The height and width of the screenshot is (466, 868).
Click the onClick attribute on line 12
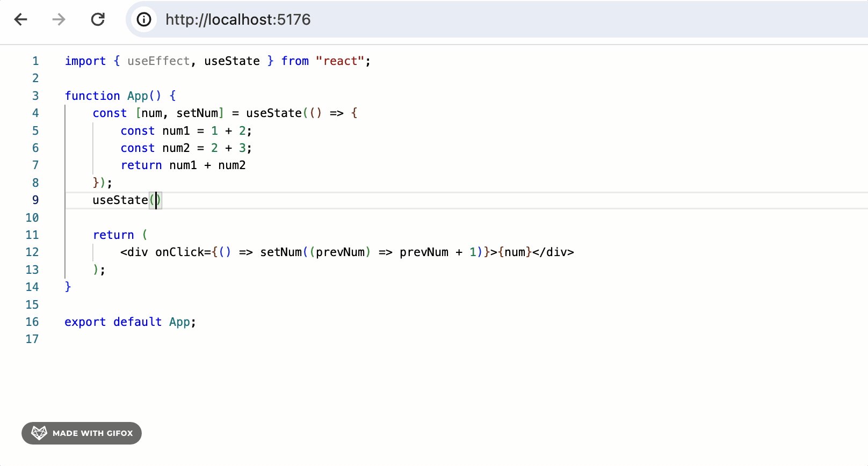pos(180,252)
